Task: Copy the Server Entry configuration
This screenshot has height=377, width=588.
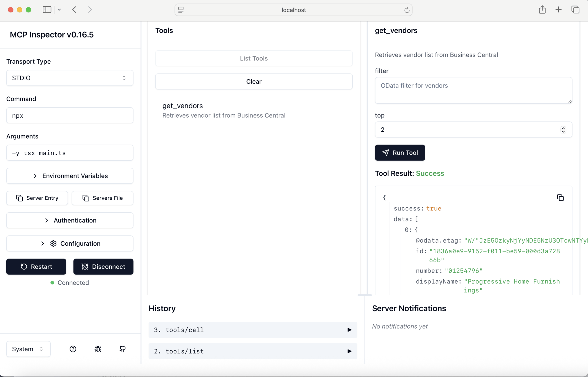Action: 37,198
